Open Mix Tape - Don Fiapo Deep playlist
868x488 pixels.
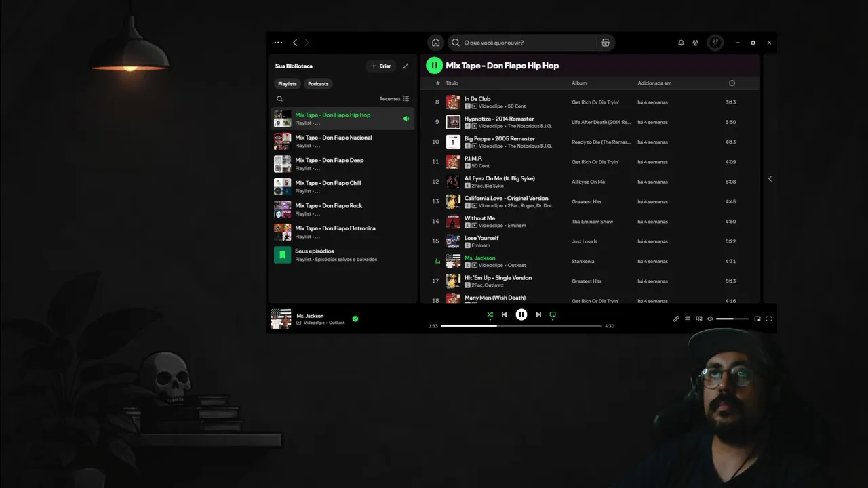click(x=342, y=164)
